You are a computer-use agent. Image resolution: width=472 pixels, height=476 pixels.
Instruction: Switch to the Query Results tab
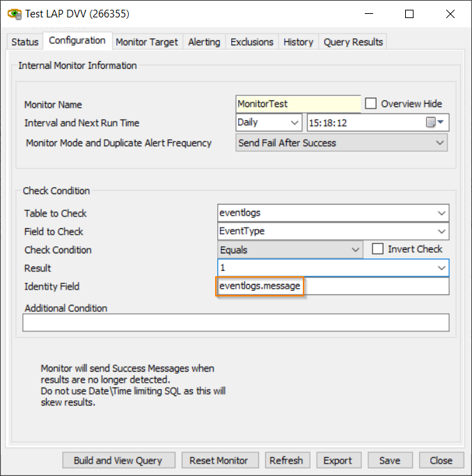point(353,42)
